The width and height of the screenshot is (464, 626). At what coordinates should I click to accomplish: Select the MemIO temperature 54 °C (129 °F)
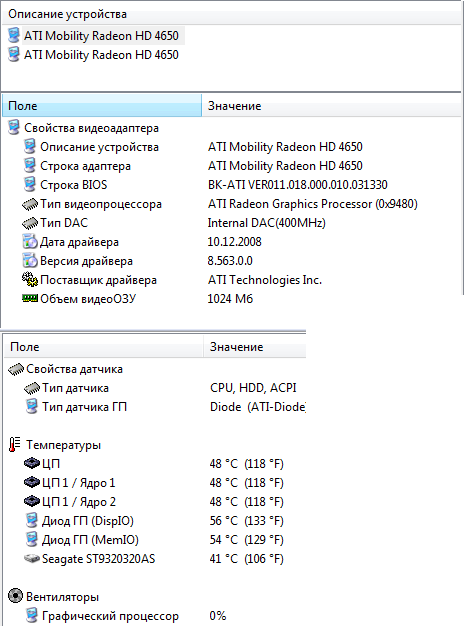tap(246, 540)
